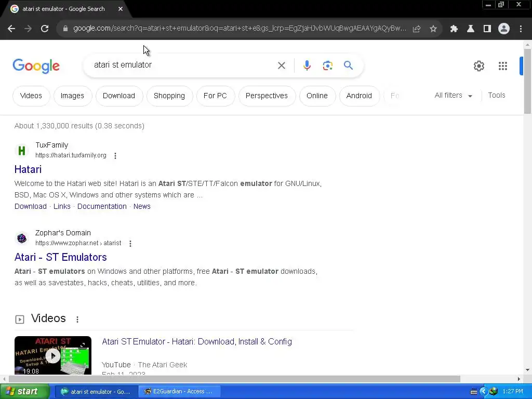Search by image with Google Lens

pos(328,65)
